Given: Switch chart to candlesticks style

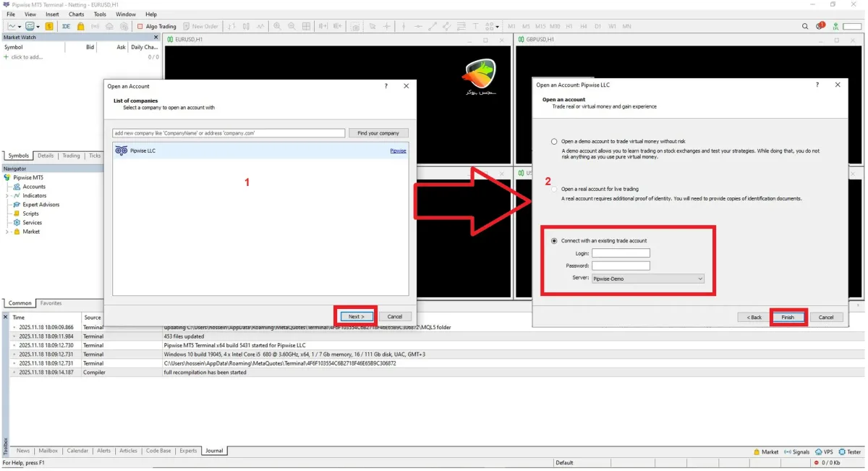Looking at the screenshot, I should 247,26.
